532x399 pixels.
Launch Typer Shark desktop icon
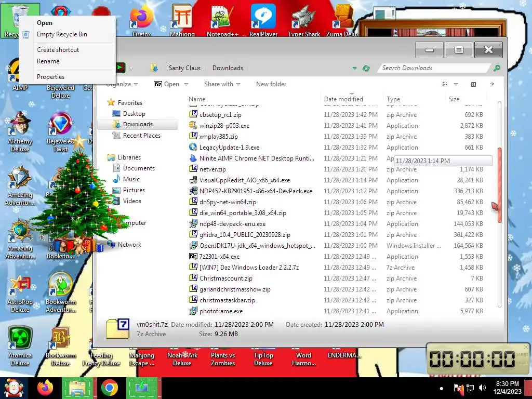click(304, 20)
